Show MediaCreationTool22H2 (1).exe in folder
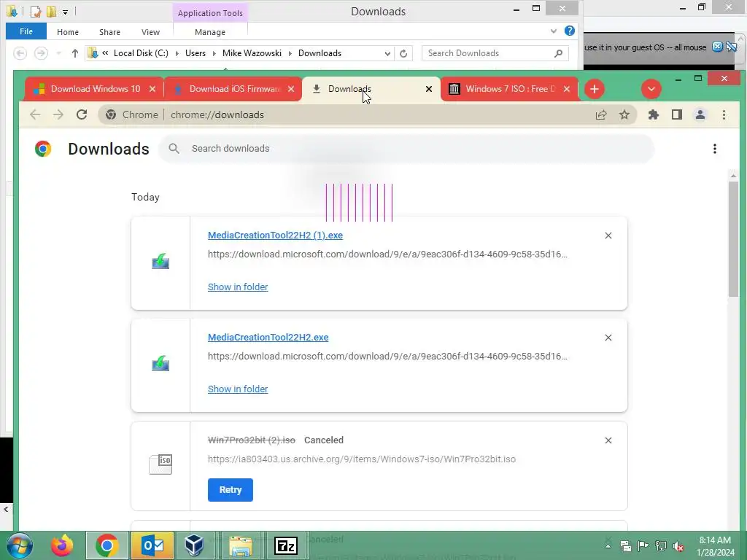The width and height of the screenshot is (747, 560). tap(238, 287)
